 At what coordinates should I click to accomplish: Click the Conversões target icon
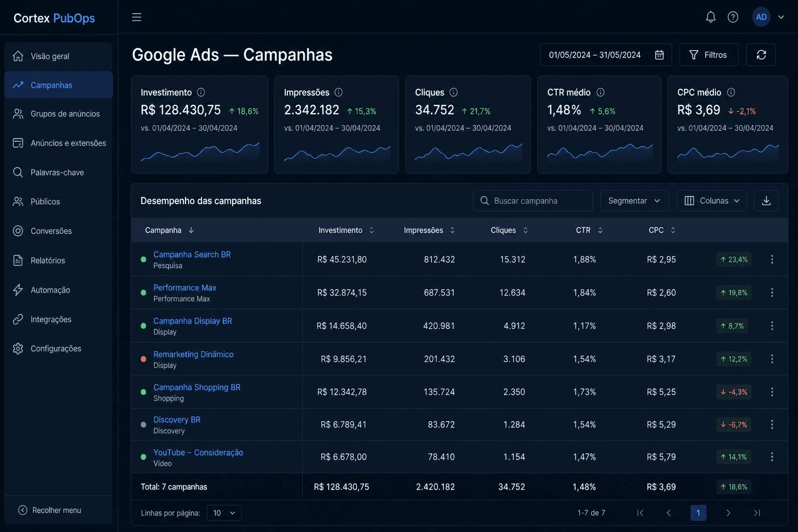(18, 231)
